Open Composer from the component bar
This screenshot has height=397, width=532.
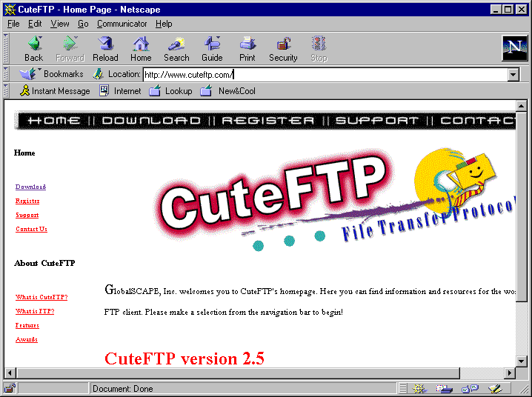point(495,389)
